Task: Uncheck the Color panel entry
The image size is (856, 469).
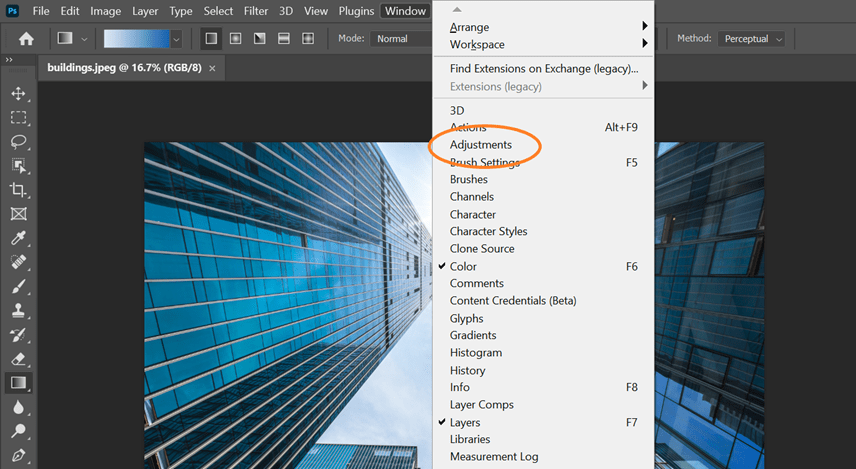Action: tap(544, 266)
